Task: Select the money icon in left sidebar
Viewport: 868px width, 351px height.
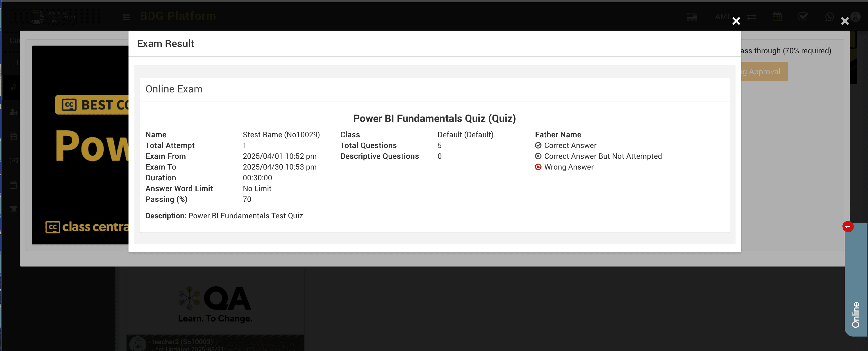Action: click(14, 161)
